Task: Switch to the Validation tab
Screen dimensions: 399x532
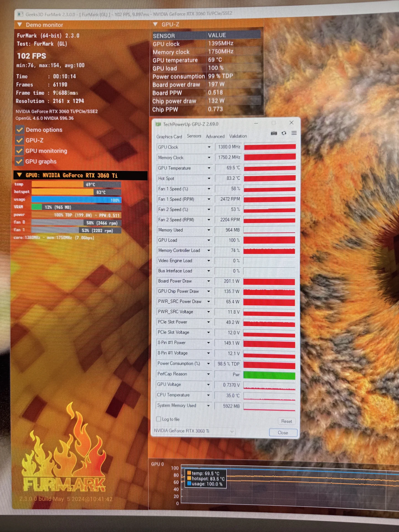Action: tap(238, 136)
